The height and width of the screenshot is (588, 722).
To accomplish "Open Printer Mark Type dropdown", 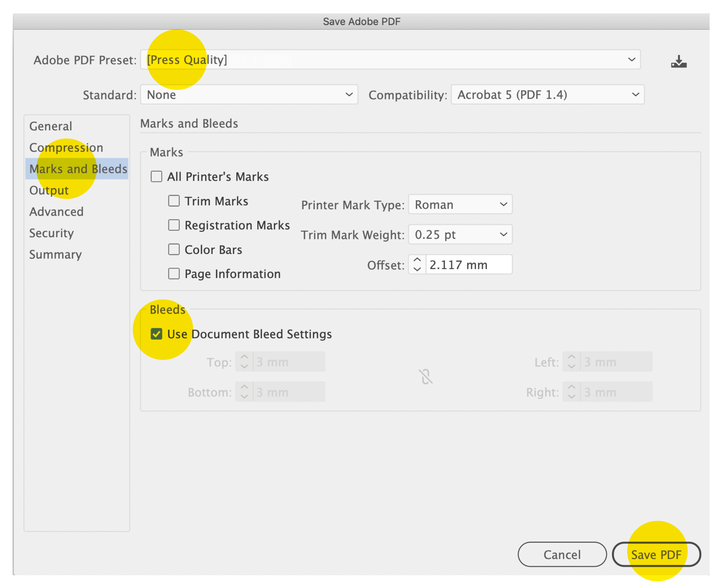I will [460, 204].
